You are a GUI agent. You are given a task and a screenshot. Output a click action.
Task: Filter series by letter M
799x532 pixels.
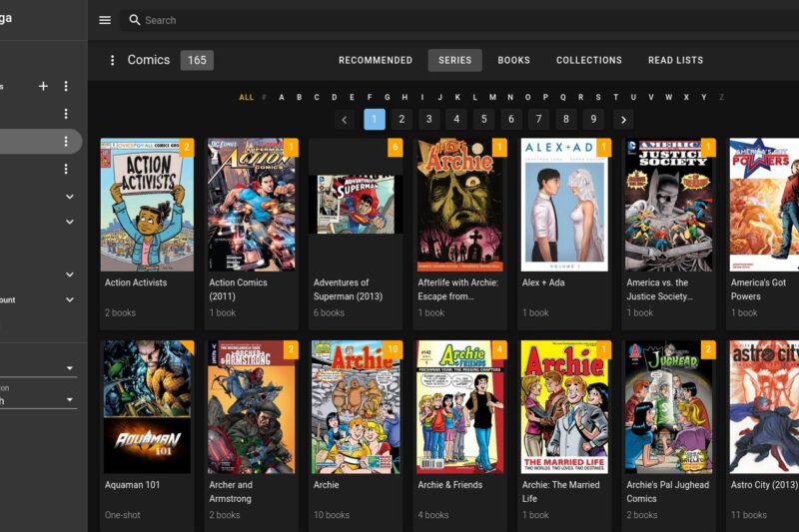coord(492,97)
